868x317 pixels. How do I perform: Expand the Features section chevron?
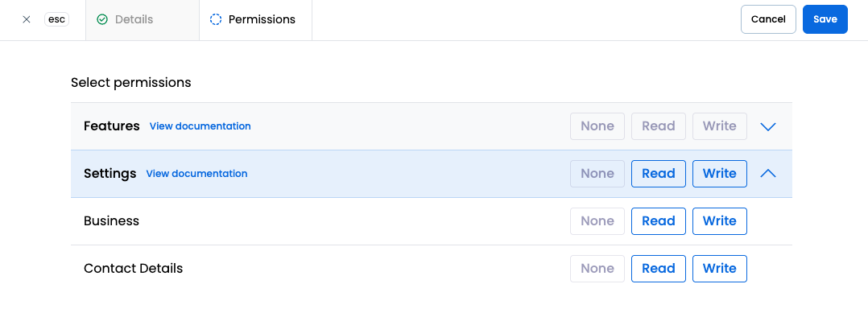click(768, 126)
